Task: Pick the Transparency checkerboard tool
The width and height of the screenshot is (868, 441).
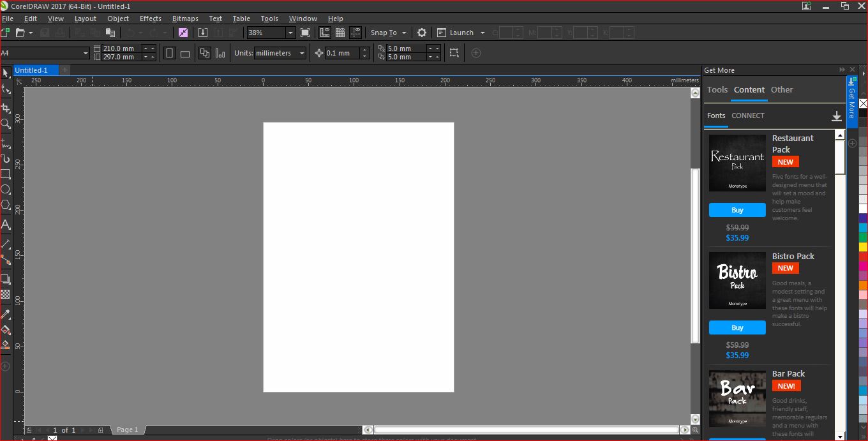Action: pos(6,294)
